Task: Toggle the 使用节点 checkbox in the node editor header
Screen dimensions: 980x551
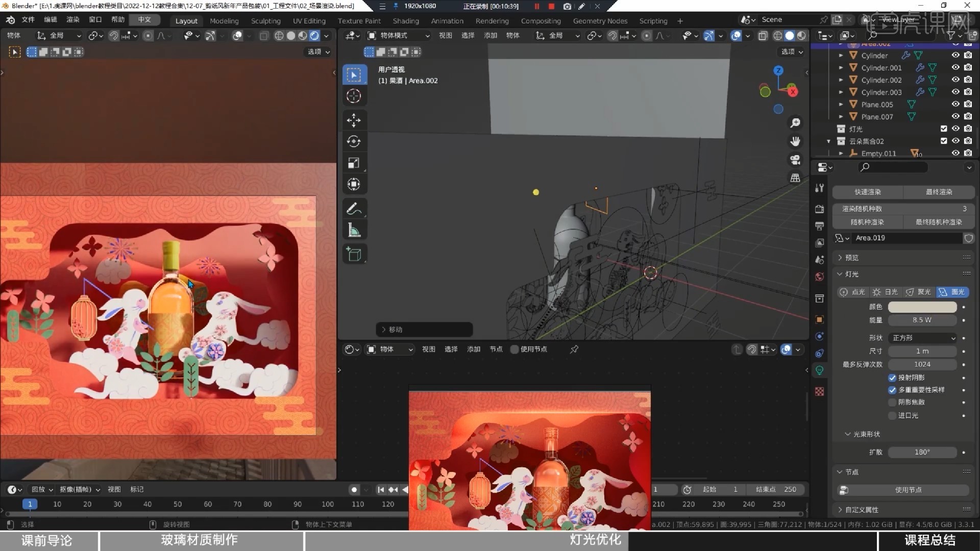Action: click(x=514, y=349)
